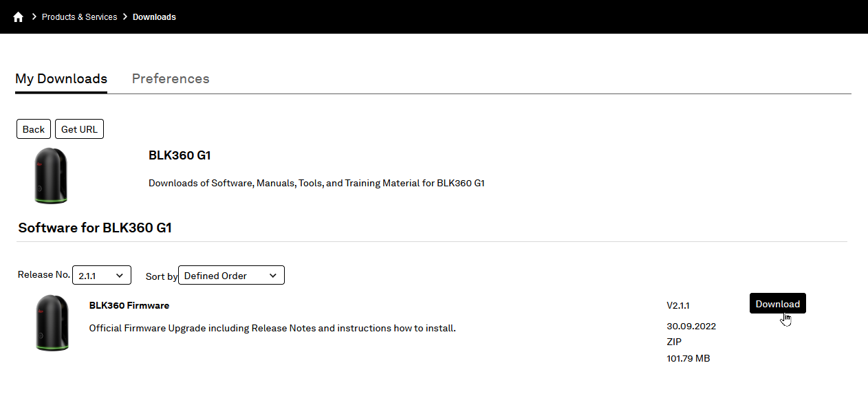Select the 30.09.2022 date text

pyautogui.click(x=691, y=326)
